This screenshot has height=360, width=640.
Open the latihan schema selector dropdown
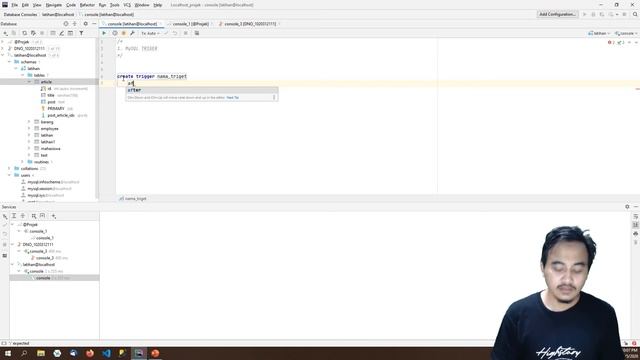(x=599, y=33)
